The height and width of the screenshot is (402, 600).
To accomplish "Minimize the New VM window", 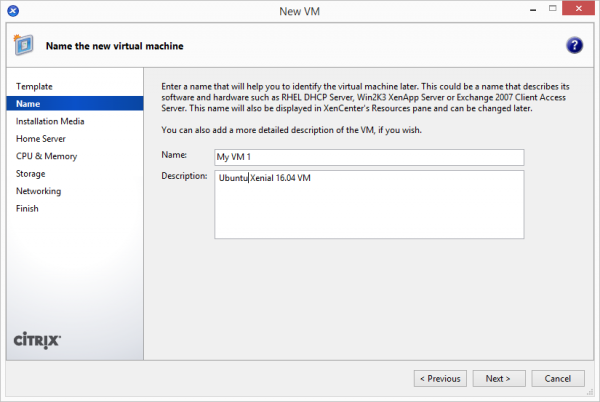I will pyautogui.click(x=516, y=10).
